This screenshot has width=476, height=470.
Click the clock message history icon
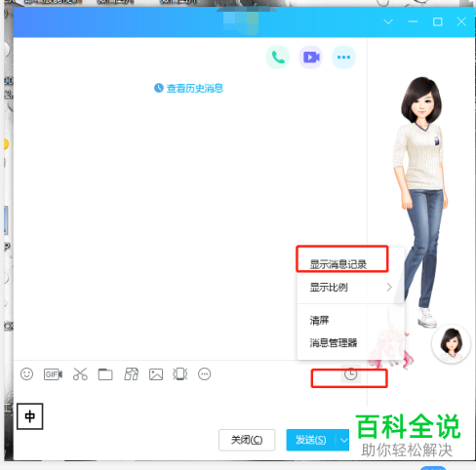(350, 374)
